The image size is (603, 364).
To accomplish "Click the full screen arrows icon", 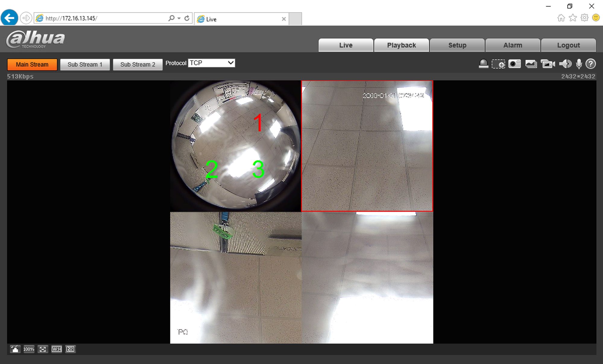I will tap(43, 349).
